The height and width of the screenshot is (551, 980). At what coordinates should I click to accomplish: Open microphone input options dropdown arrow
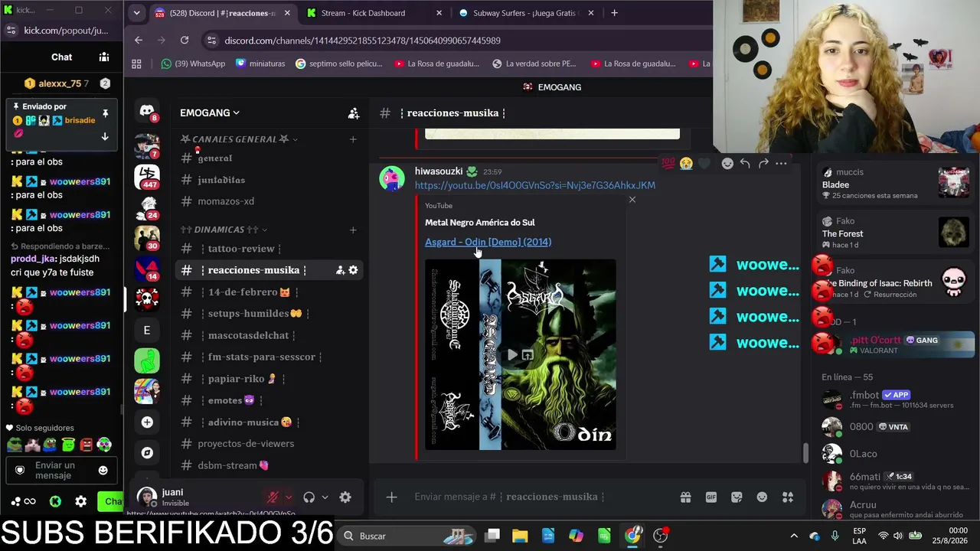tap(288, 497)
